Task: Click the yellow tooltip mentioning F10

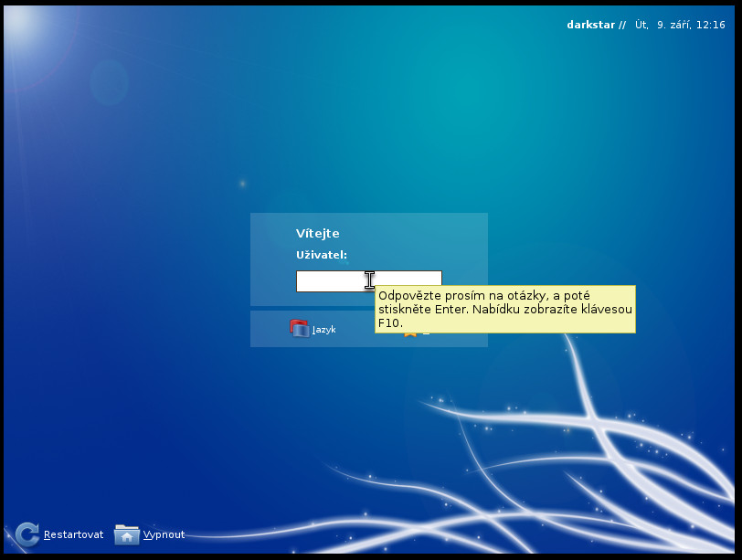Action: tap(505, 310)
